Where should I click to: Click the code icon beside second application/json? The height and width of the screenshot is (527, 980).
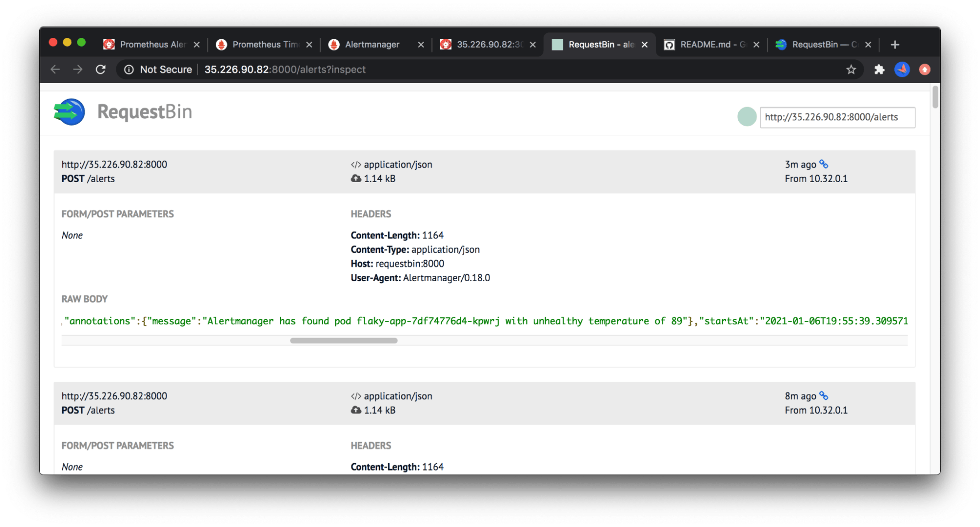point(356,396)
